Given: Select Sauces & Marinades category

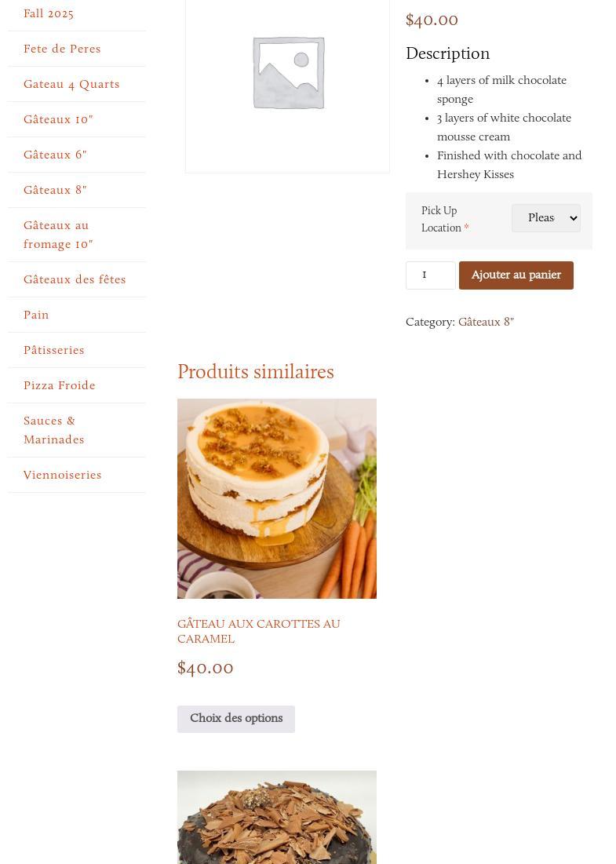Looking at the screenshot, I should click(x=54, y=430).
